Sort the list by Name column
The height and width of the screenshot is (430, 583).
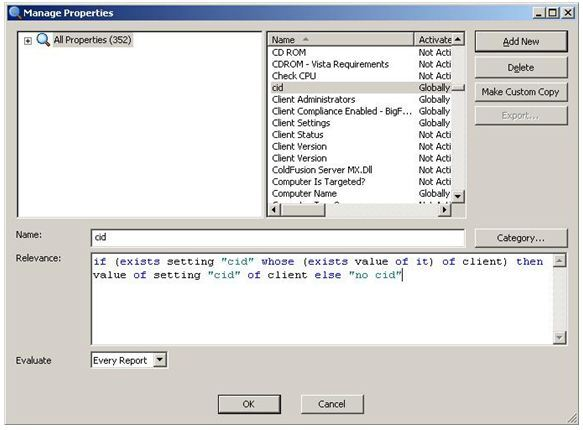(x=340, y=39)
